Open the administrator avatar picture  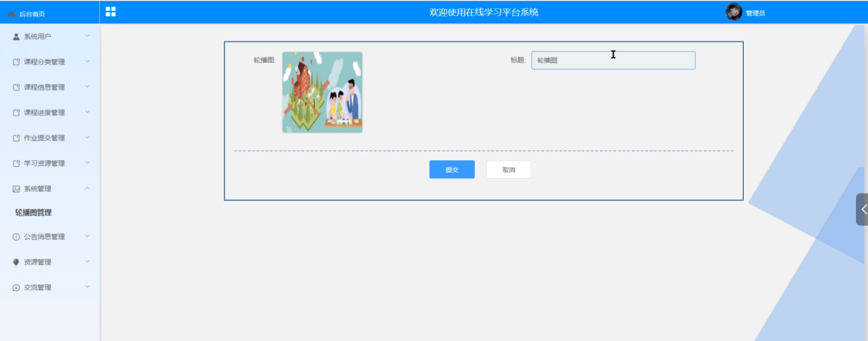(734, 12)
